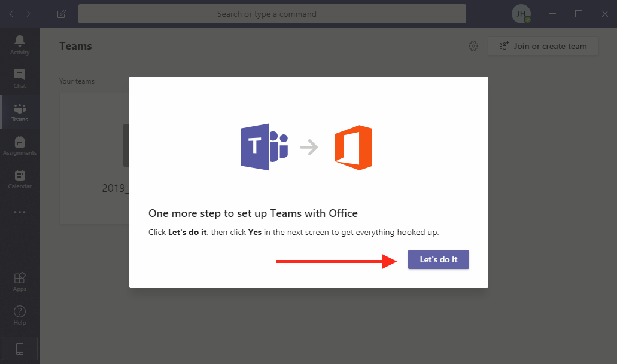The width and height of the screenshot is (617, 364).
Task: Click Join or create team button
Action: pos(543,46)
